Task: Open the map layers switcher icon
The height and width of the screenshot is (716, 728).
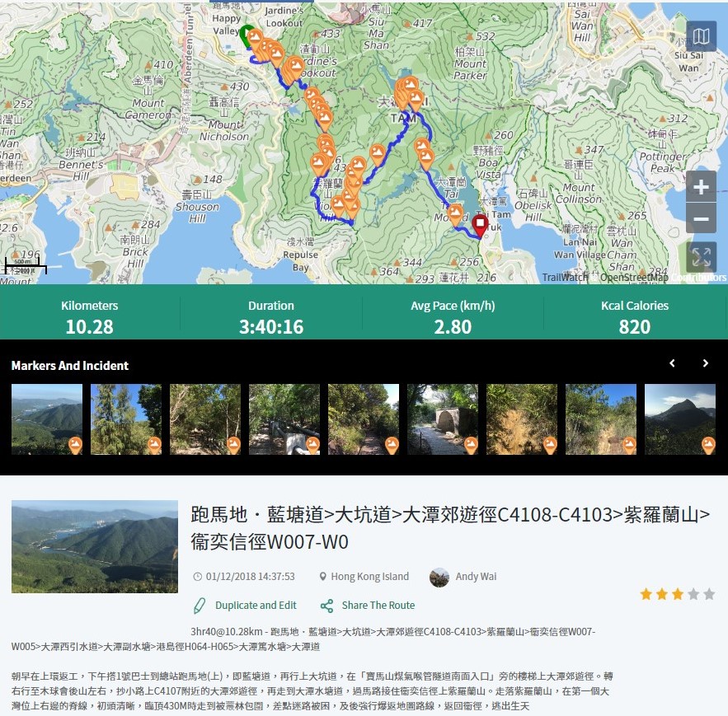Action: click(x=701, y=36)
